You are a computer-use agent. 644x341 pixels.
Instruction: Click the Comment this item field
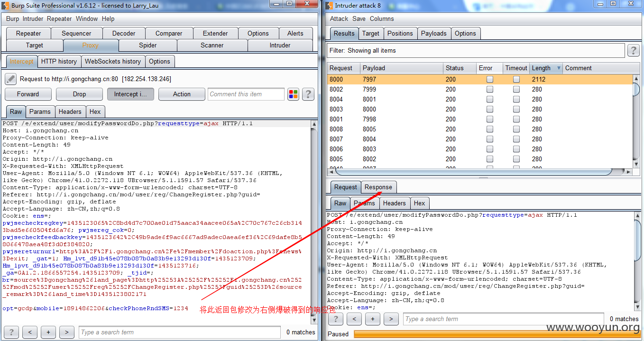246,94
